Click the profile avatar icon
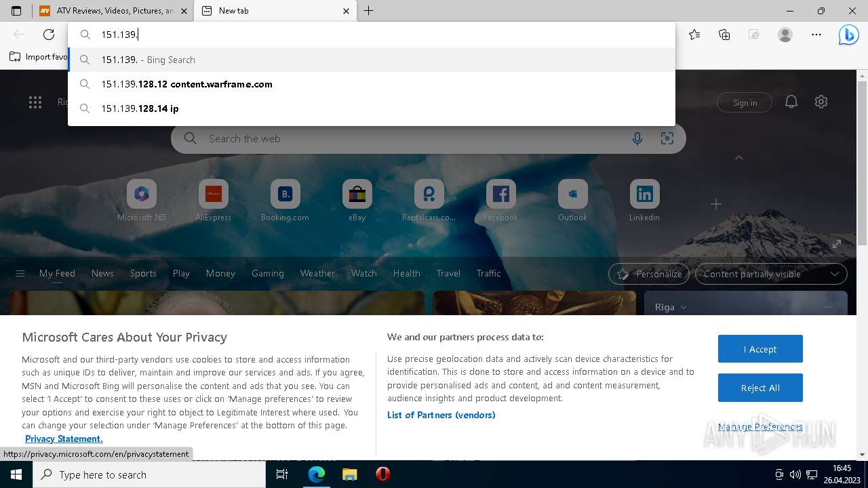Image resolution: width=868 pixels, height=488 pixels. pyautogui.click(x=785, y=35)
